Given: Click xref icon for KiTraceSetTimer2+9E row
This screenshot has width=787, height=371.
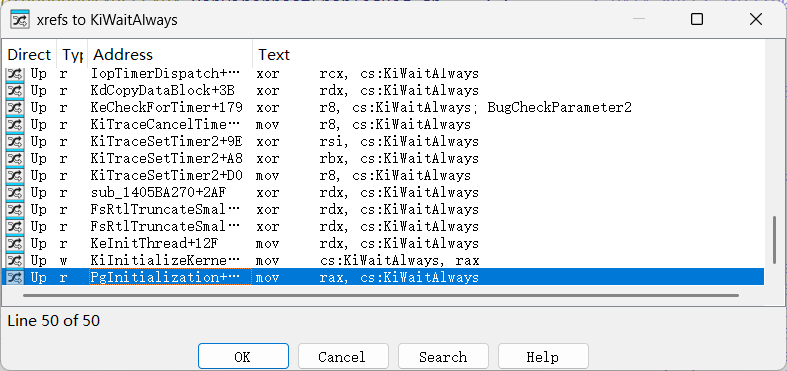Looking at the screenshot, I should [x=15, y=142].
